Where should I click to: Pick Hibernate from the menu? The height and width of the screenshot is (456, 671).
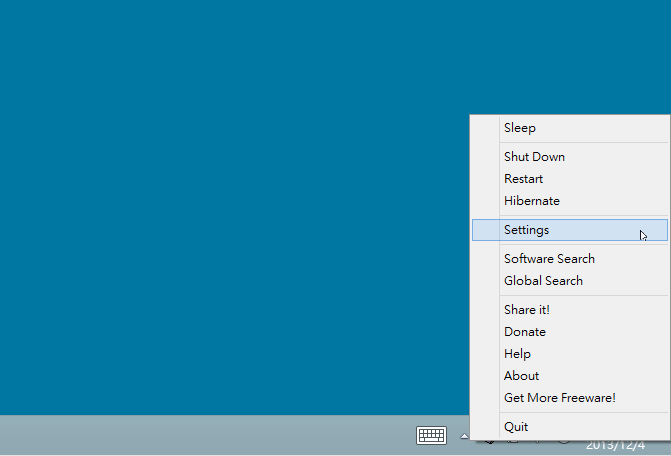point(570,201)
